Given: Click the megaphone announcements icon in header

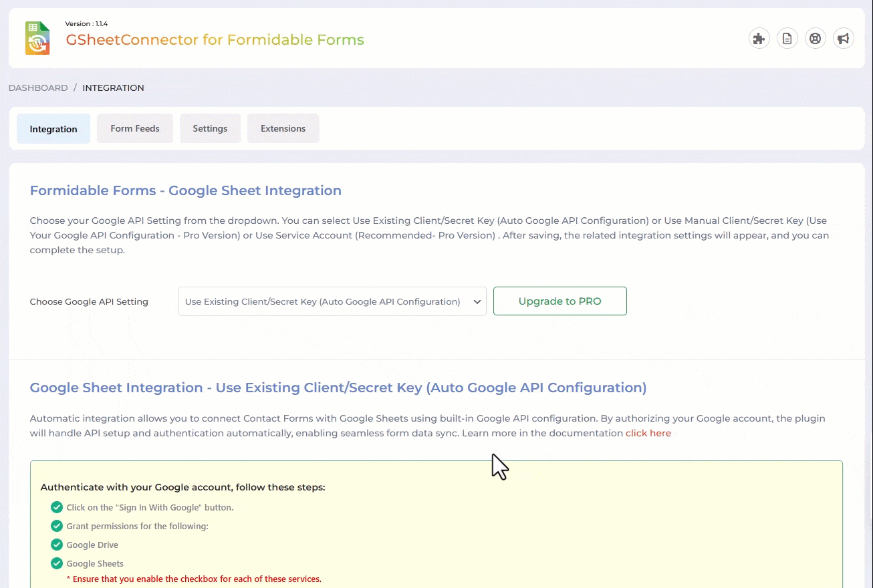Looking at the screenshot, I should 844,39.
